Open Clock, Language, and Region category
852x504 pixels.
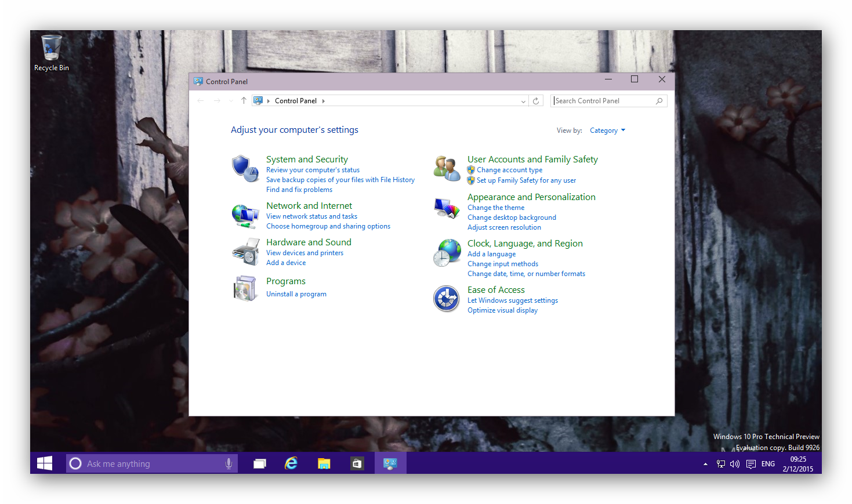pyautogui.click(x=525, y=244)
